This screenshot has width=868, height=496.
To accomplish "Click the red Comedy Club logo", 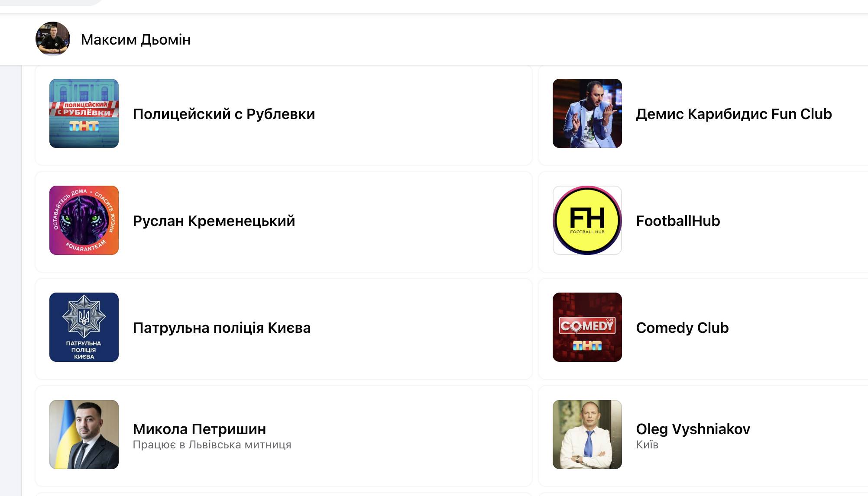I will click(587, 327).
